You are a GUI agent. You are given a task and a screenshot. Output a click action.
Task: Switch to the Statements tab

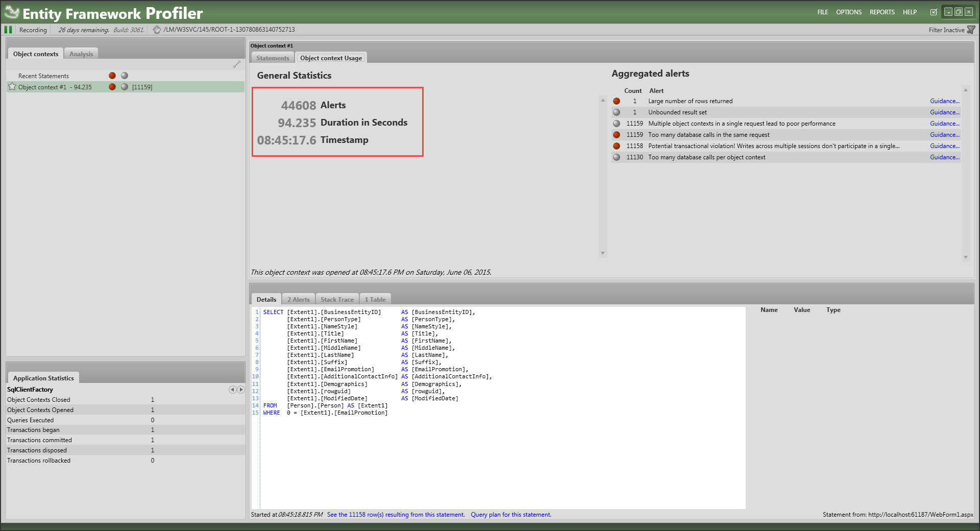point(273,58)
